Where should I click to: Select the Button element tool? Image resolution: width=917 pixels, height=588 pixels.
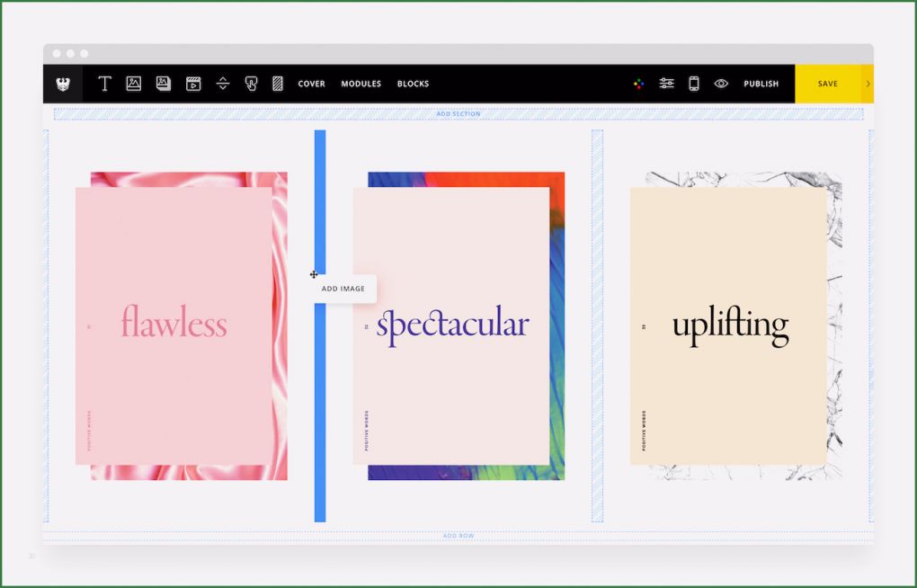pyautogui.click(x=253, y=84)
